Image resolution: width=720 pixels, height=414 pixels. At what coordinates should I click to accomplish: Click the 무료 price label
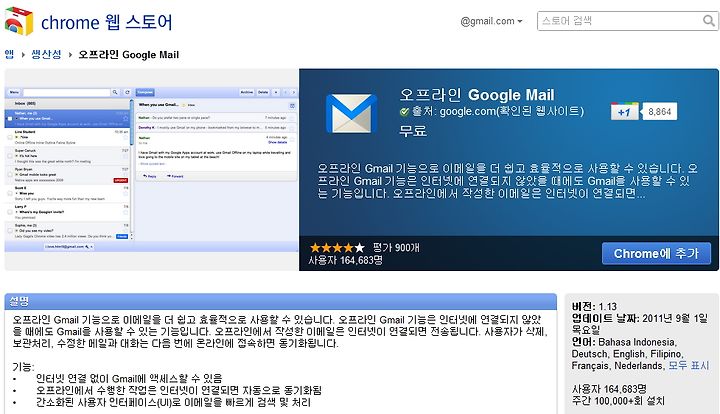(413, 131)
